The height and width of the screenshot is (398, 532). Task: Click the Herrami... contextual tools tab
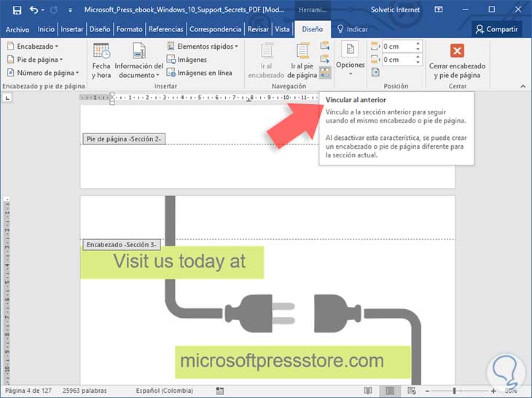pos(313,9)
